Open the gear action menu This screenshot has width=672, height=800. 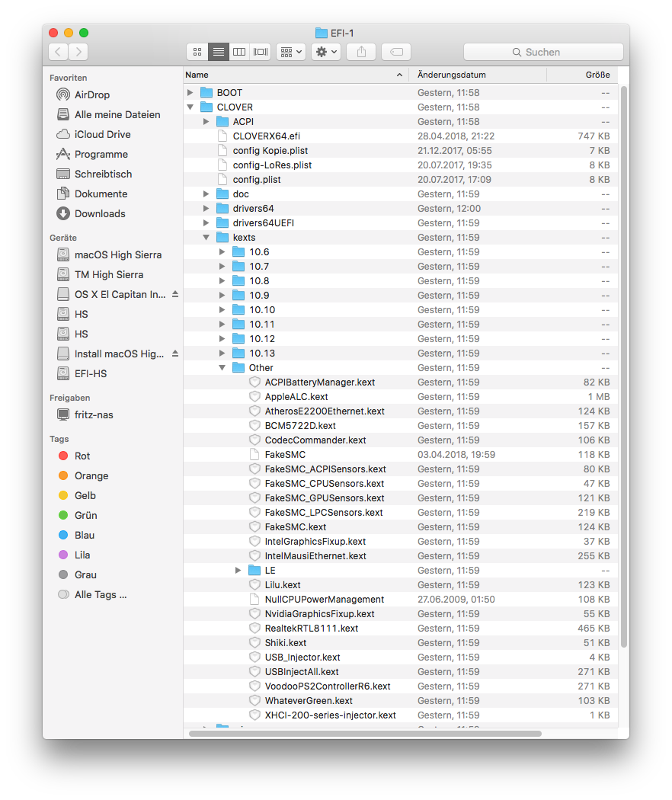(x=326, y=52)
